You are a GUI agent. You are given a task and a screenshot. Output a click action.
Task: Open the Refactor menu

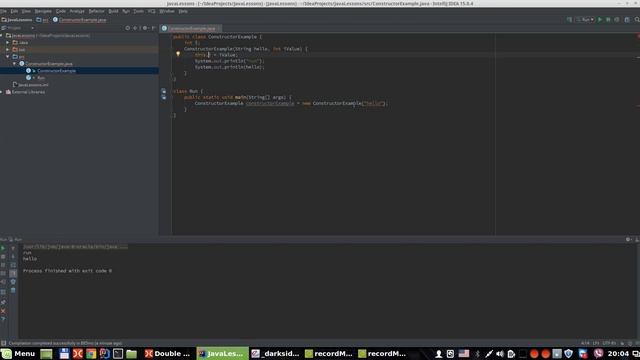97,11
